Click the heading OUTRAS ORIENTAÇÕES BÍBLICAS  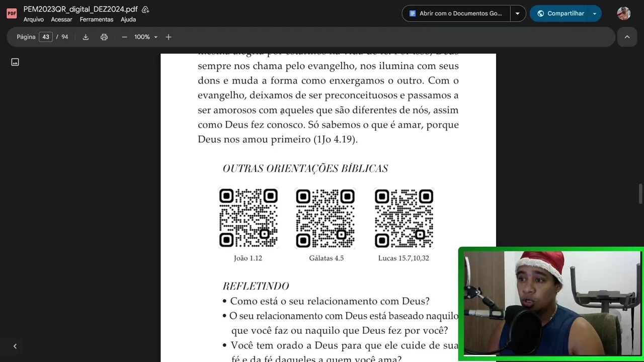pyautogui.click(x=305, y=168)
